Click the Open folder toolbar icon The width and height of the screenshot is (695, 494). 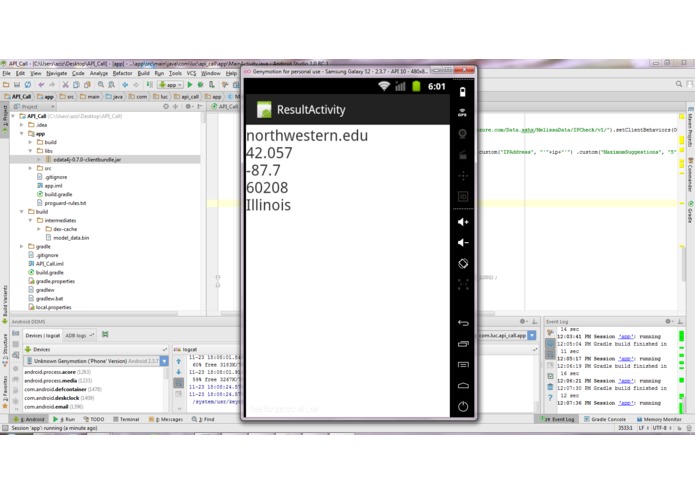coord(6,84)
